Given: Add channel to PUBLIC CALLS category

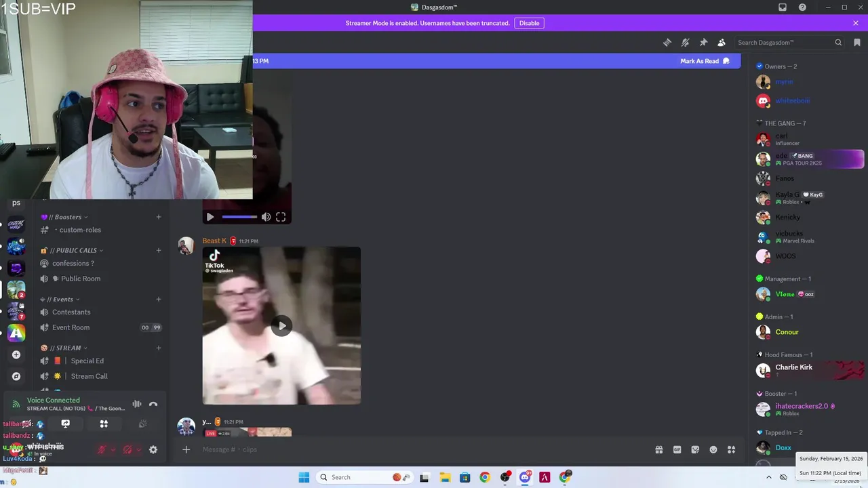Looking at the screenshot, I should tap(159, 250).
